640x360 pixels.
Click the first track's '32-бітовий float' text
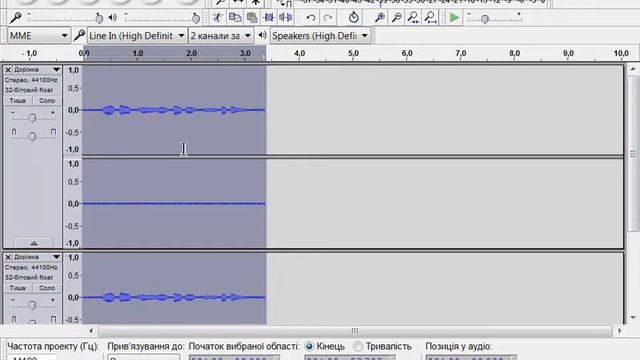point(29,90)
